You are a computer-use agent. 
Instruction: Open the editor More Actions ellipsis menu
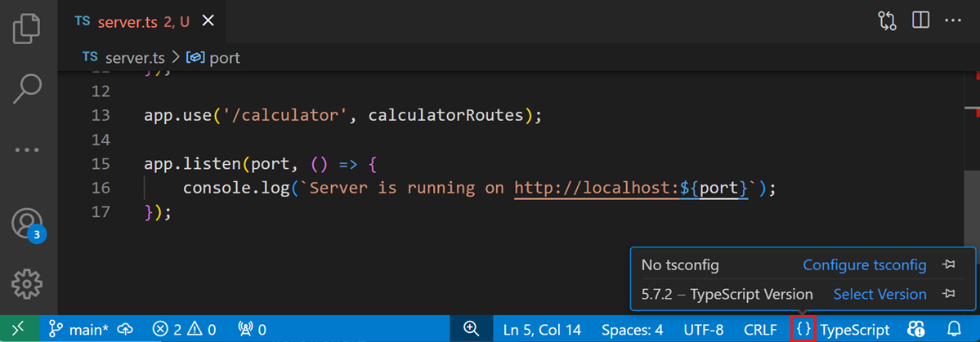953,21
